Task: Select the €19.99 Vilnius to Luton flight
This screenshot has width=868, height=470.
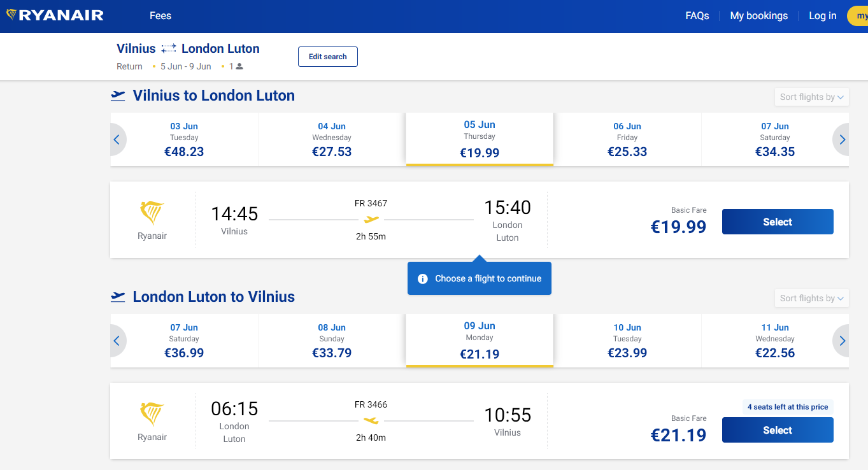Action: tap(778, 222)
